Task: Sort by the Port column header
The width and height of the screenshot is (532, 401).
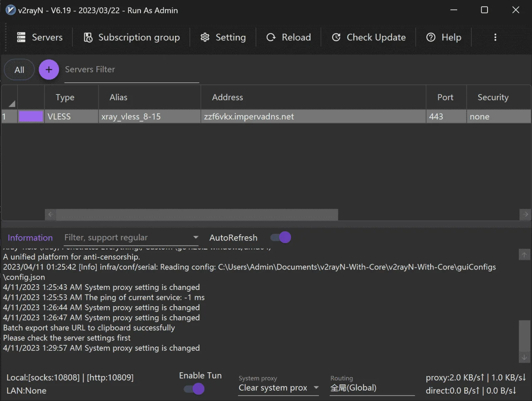Action: 446,97
